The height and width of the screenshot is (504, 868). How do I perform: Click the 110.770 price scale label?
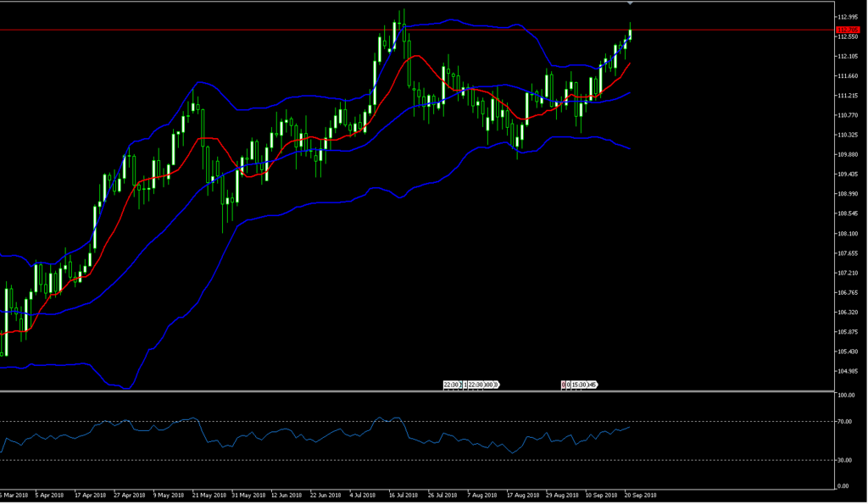click(x=848, y=116)
